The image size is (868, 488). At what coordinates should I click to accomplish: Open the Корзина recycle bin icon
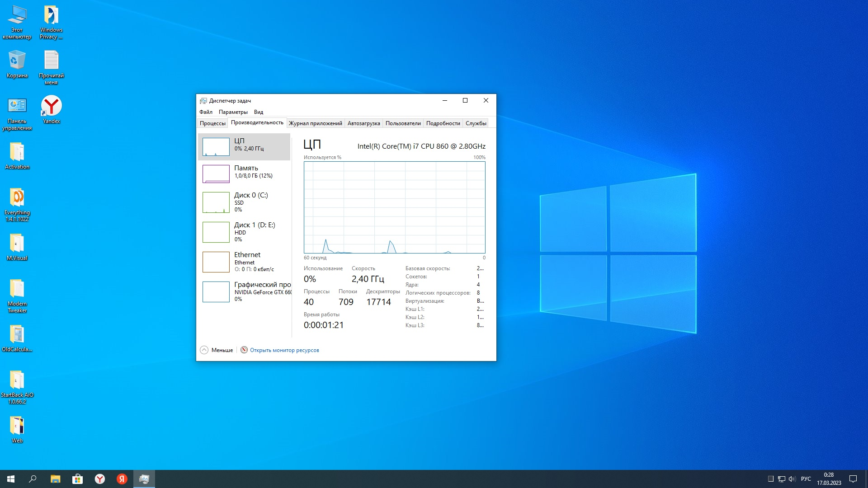pyautogui.click(x=17, y=61)
